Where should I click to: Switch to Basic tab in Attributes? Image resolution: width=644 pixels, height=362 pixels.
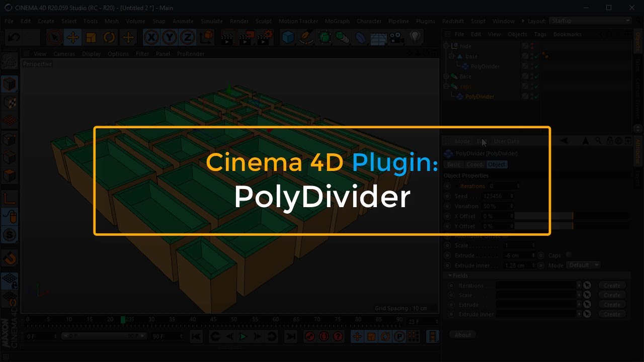point(453,164)
